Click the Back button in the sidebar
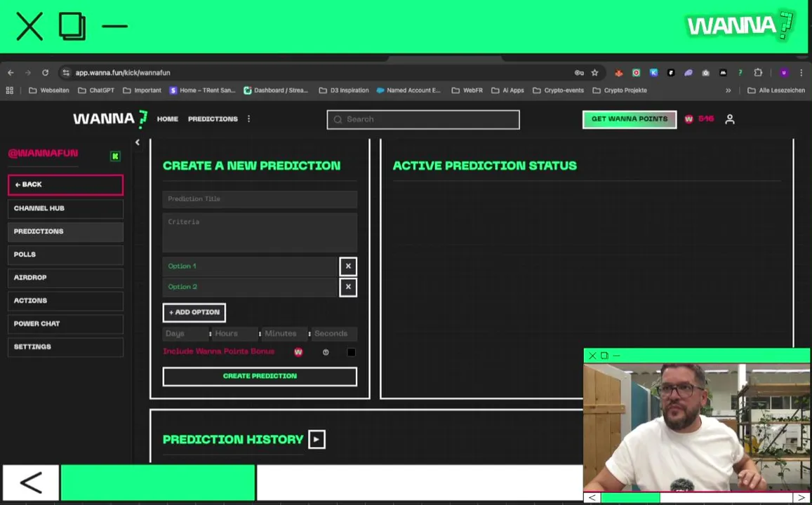This screenshot has height=505, width=812. click(66, 184)
